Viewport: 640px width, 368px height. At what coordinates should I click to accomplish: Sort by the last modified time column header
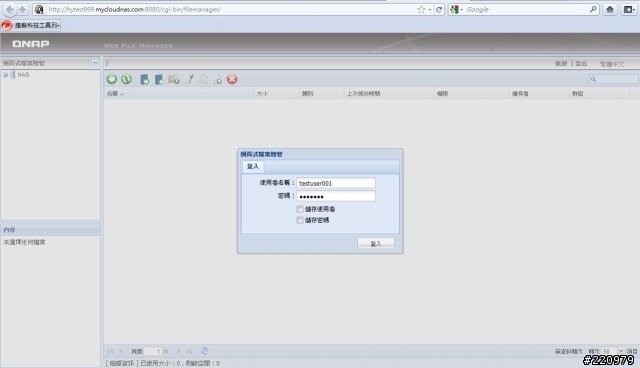coord(389,93)
